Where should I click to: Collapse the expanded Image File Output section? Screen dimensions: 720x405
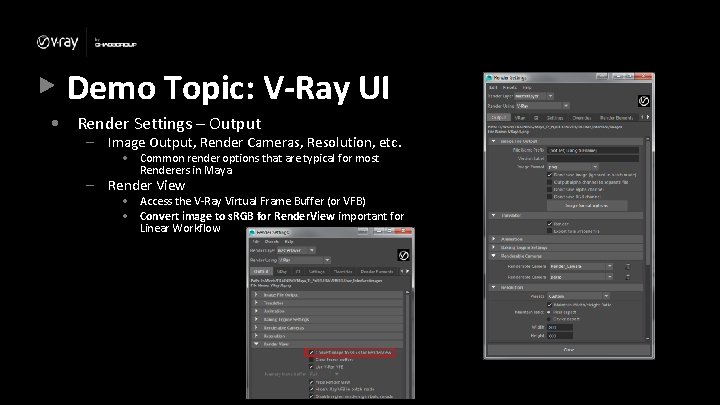point(494,141)
